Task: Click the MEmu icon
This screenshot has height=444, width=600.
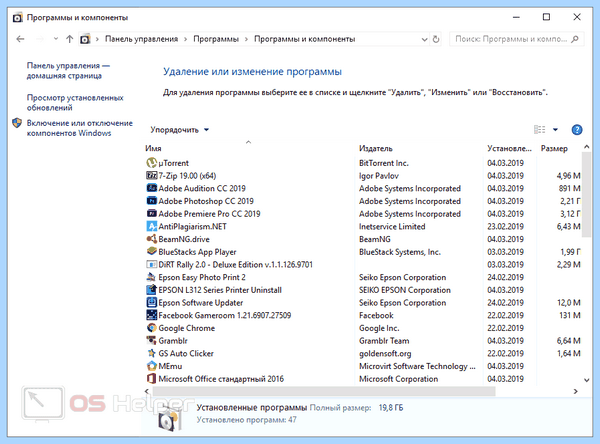Action: click(152, 366)
